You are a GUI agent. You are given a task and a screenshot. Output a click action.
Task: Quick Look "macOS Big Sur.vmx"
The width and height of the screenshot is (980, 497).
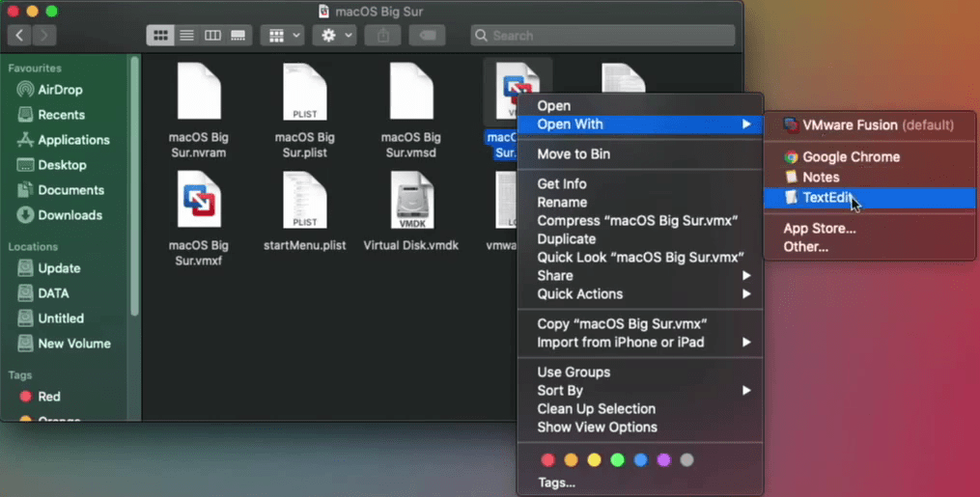[641, 258]
